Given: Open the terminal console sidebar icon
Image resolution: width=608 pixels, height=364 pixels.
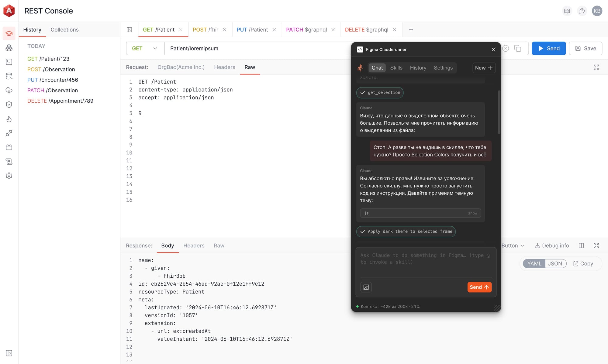Looking at the screenshot, I should (9, 62).
